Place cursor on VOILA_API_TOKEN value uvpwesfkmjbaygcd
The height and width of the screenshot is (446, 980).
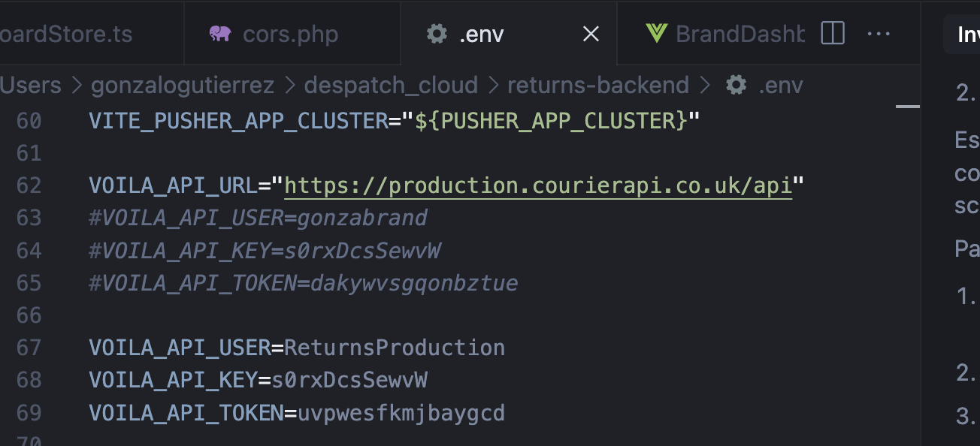click(x=401, y=413)
